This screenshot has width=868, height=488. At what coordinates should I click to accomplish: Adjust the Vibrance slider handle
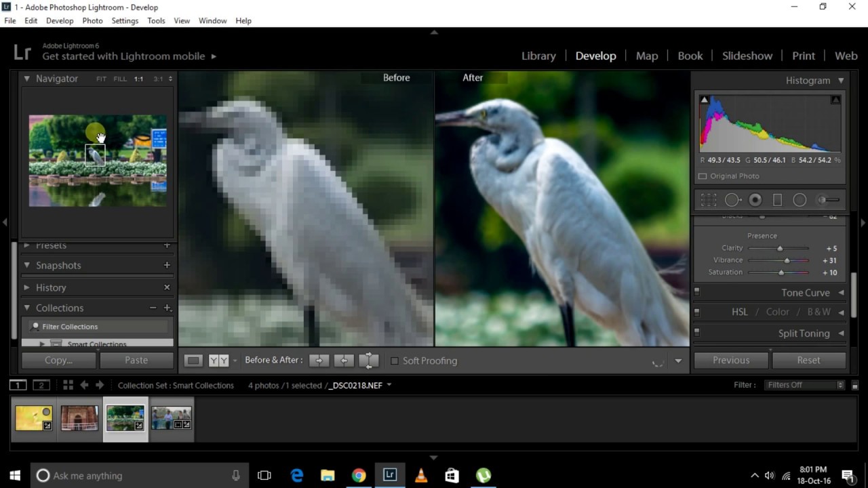pos(787,260)
